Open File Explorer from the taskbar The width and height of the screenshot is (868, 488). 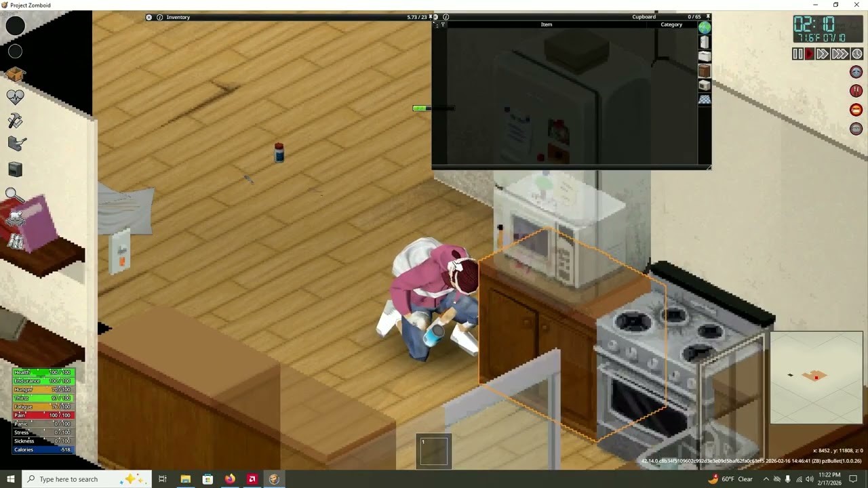[185, 479]
